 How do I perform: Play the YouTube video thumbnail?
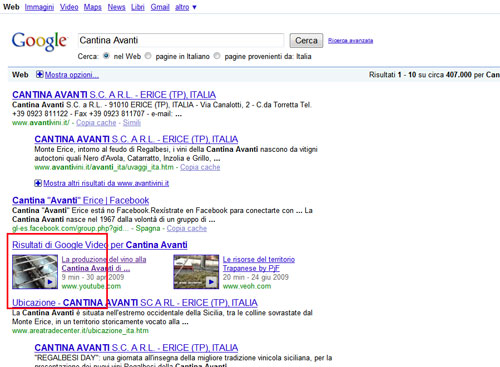tap(35, 272)
